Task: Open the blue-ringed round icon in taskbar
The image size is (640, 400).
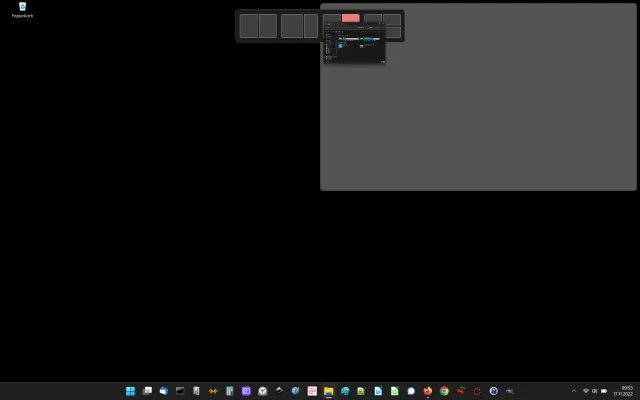Action: (x=493, y=391)
